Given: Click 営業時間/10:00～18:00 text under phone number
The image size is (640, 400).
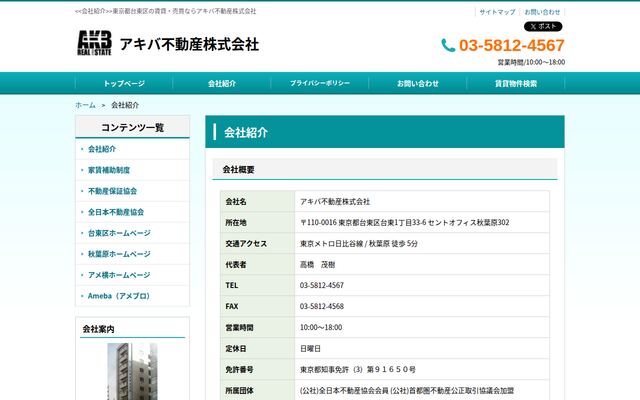Looking at the screenshot, I should (x=531, y=62).
